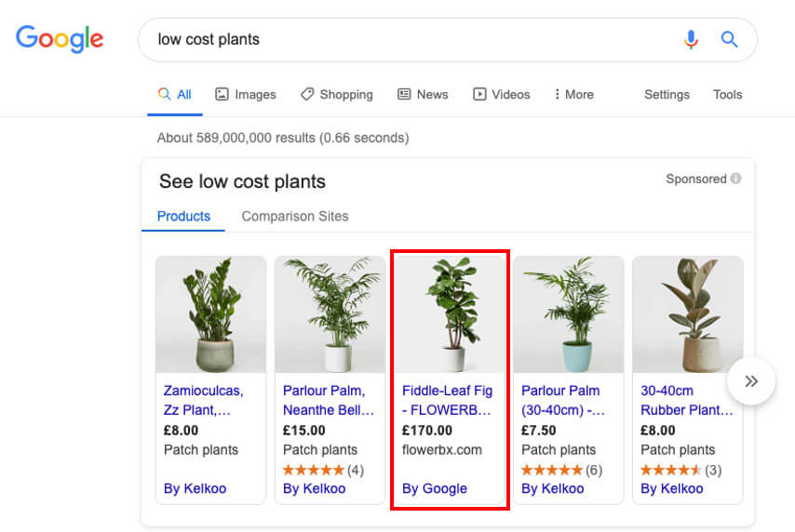Click the Sponsored info icon
Screen dimensions: 795x532
tap(735, 179)
